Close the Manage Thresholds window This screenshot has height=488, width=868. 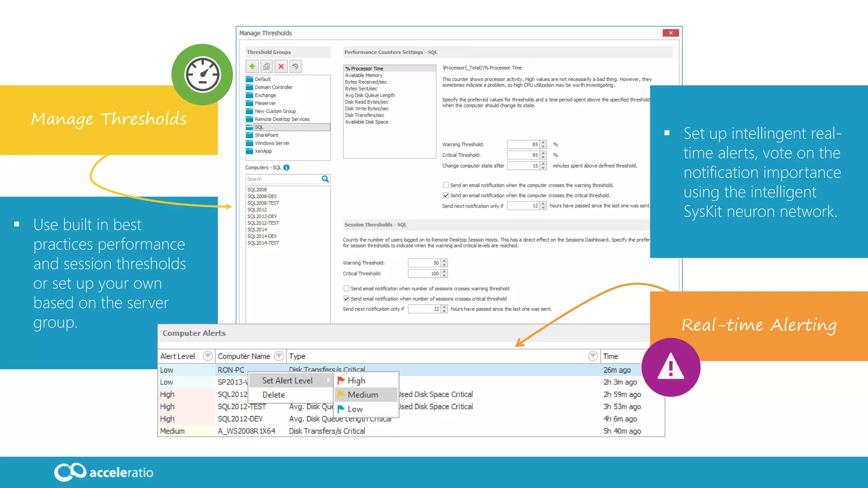[670, 33]
